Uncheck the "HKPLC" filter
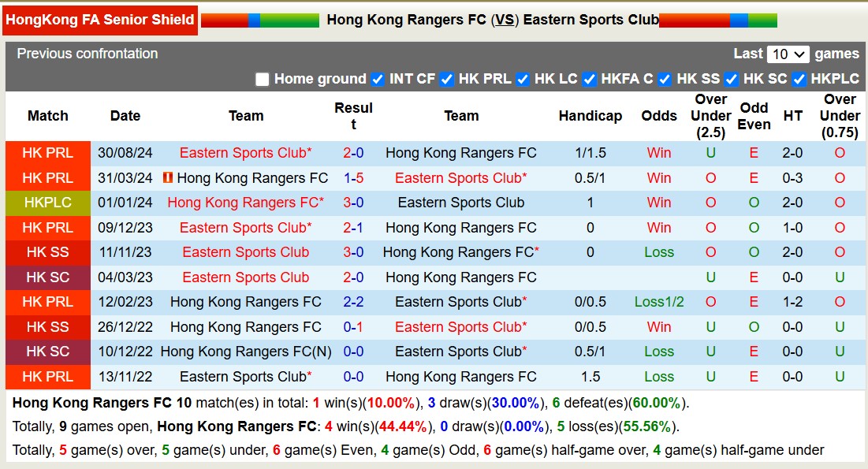The image size is (868, 469). coord(799,80)
